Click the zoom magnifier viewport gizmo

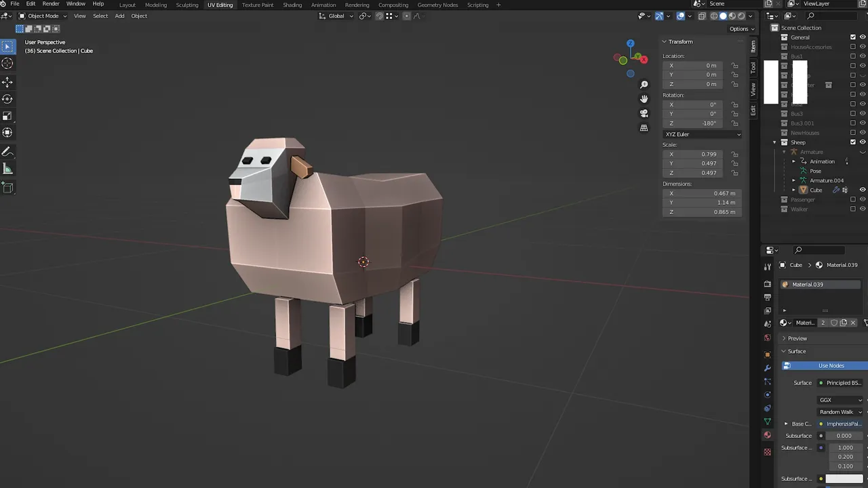(644, 85)
